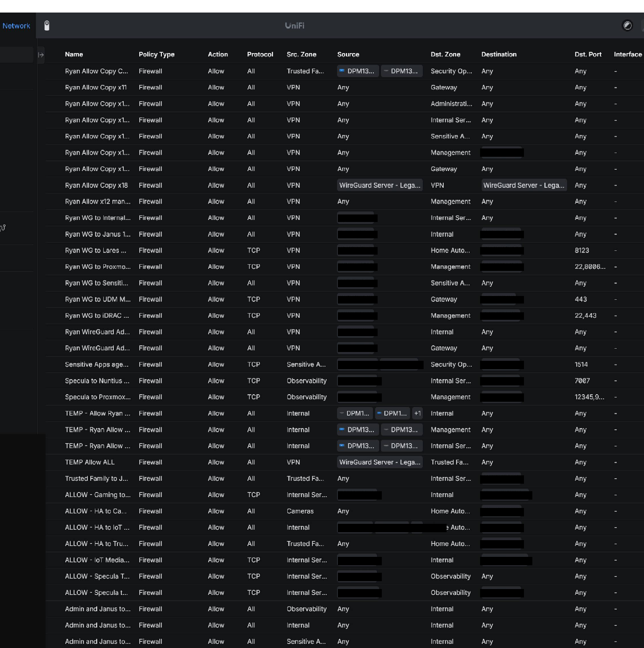The image size is (644, 648).
Task: Sort by the Policy Type column header
Action: click(156, 54)
